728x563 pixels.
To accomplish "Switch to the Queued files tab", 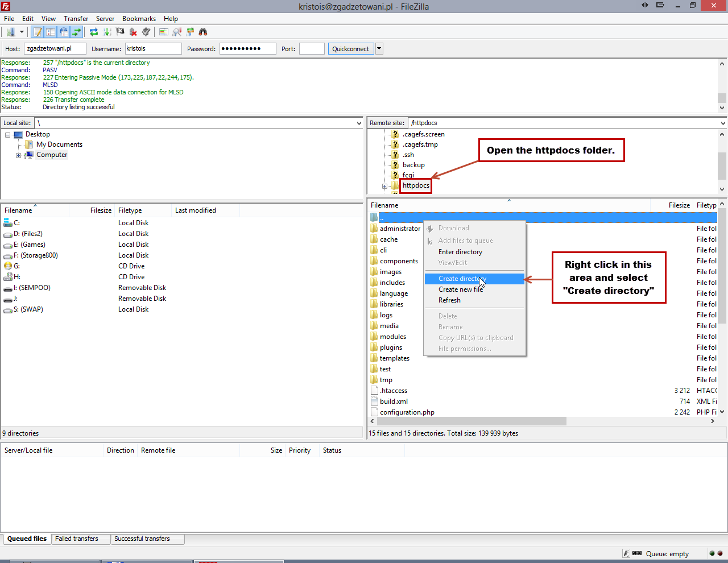I will click(27, 539).
